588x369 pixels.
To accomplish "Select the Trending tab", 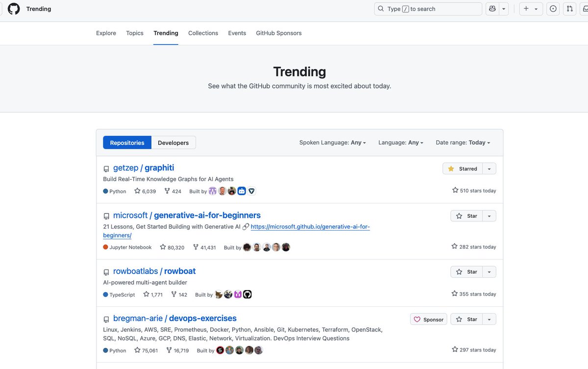I will pyautogui.click(x=166, y=33).
